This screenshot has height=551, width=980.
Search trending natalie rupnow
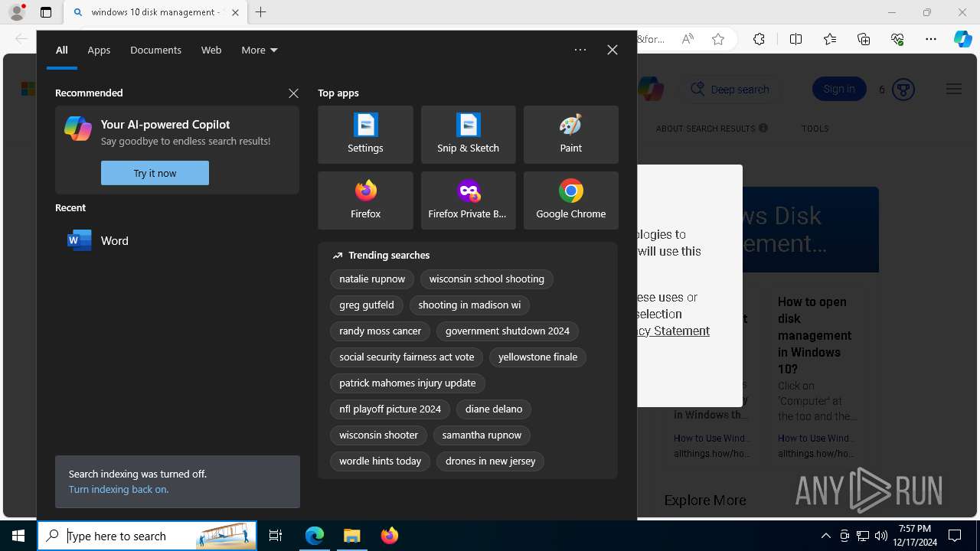click(x=372, y=279)
